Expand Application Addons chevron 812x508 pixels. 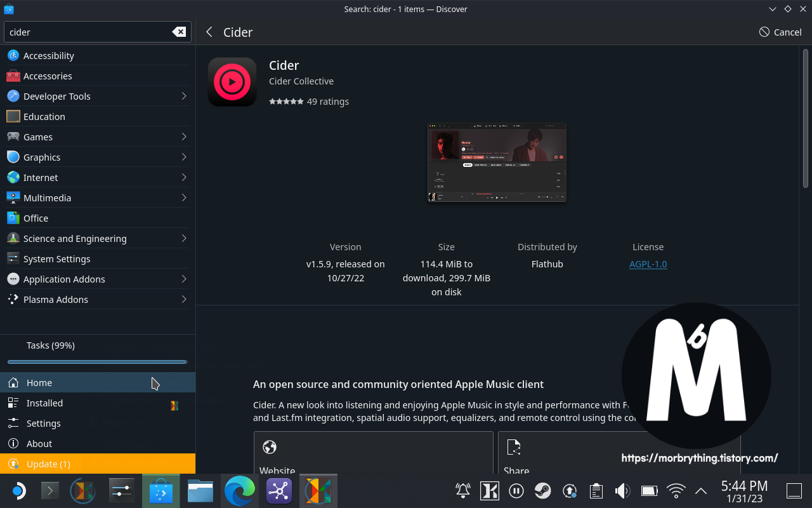pos(184,279)
